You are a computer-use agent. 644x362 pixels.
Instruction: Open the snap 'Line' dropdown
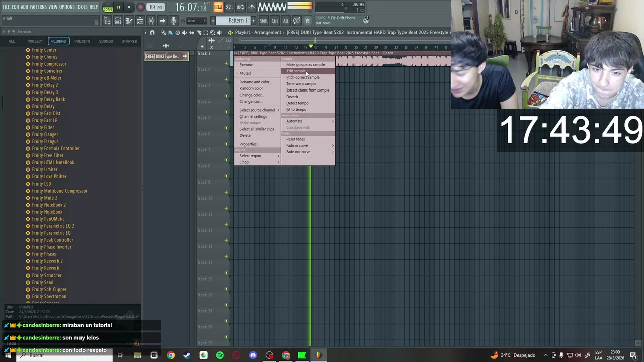pyautogui.click(x=196, y=21)
